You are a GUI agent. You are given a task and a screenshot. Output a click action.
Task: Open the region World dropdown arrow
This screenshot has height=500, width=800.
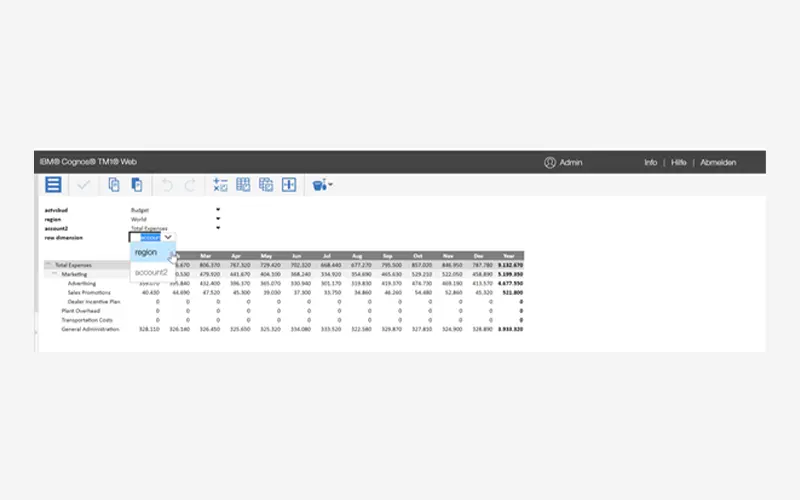[x=218, y=220]
